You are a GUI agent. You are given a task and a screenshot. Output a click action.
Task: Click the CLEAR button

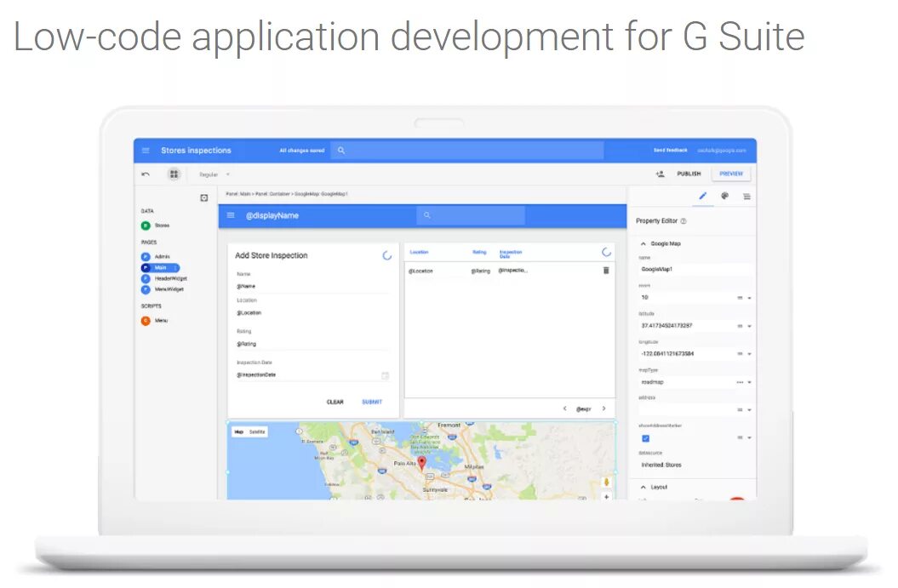pyautogui.click(x=335, y=402)
